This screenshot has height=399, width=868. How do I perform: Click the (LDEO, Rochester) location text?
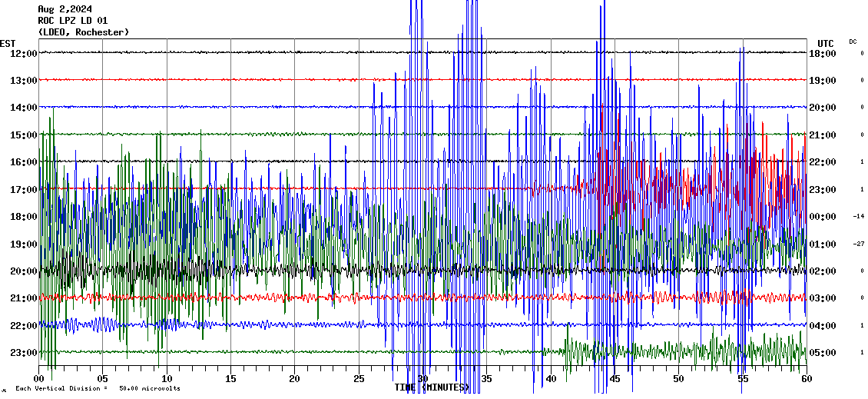click(83, 32)
